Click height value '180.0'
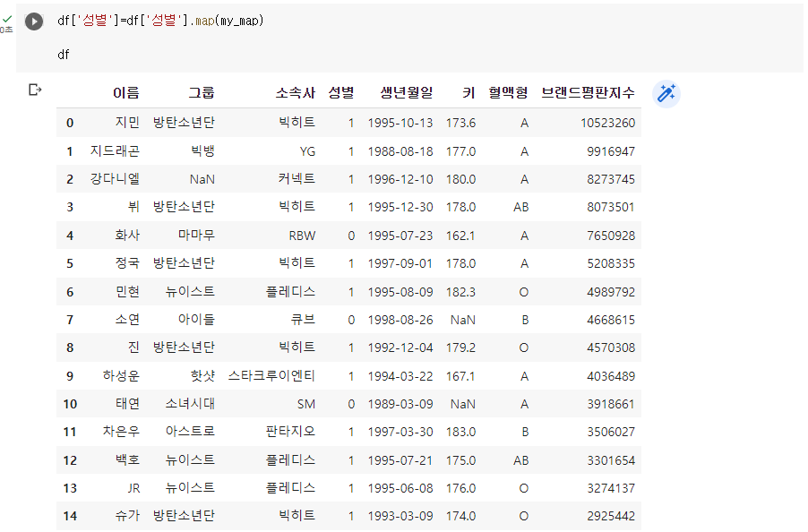 [460, 179]
